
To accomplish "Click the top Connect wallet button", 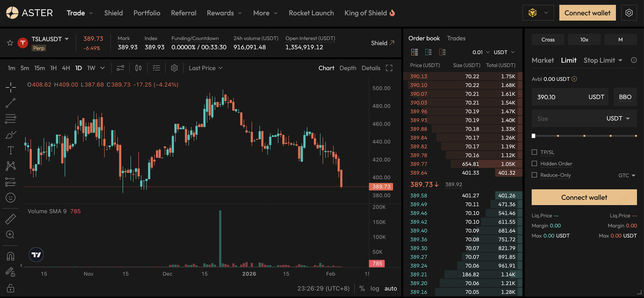I will [x=587, y=13].
